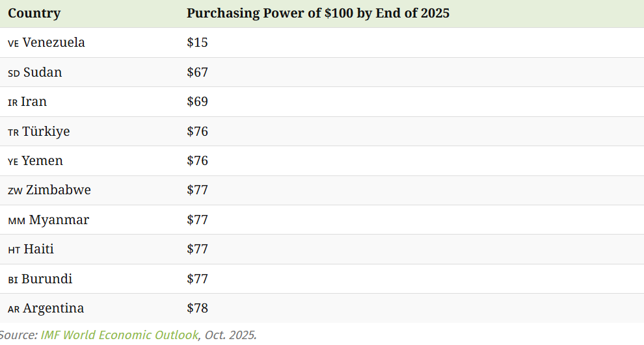
Task: Click the MM flag code beside Myanmar
Action: (x=16, y=221)
